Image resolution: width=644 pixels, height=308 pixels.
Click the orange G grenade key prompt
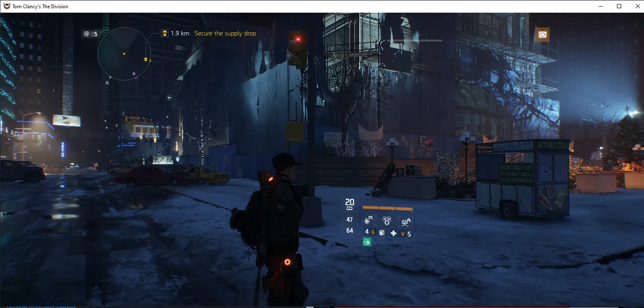coord(373,232)
